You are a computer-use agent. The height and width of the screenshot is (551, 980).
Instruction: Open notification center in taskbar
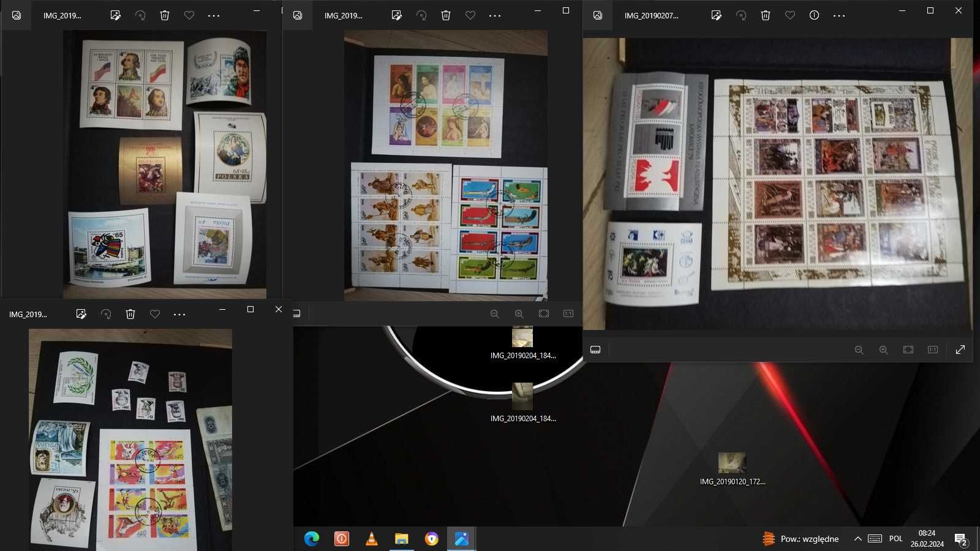[961, 539]
